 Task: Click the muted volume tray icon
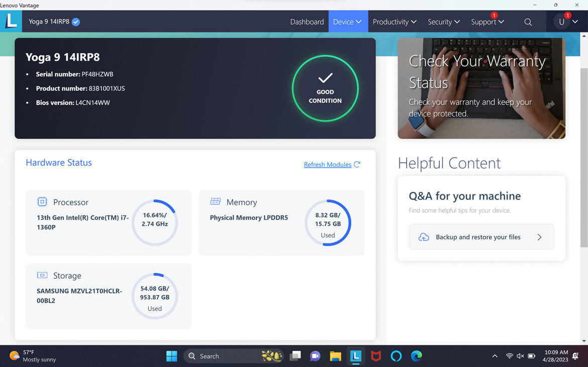(x=520, y=356)
